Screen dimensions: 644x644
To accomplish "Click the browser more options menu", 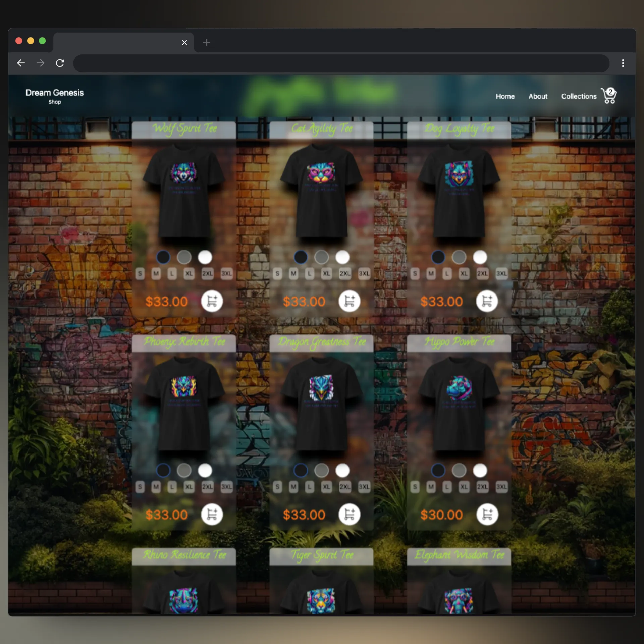I will (623, 63).
